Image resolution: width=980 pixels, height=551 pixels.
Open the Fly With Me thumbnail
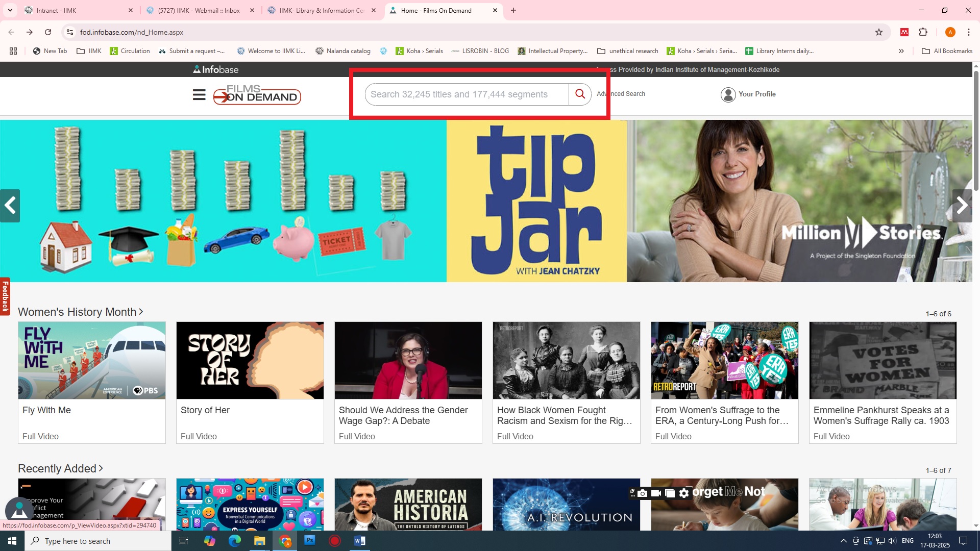click(x=92, y=360)
